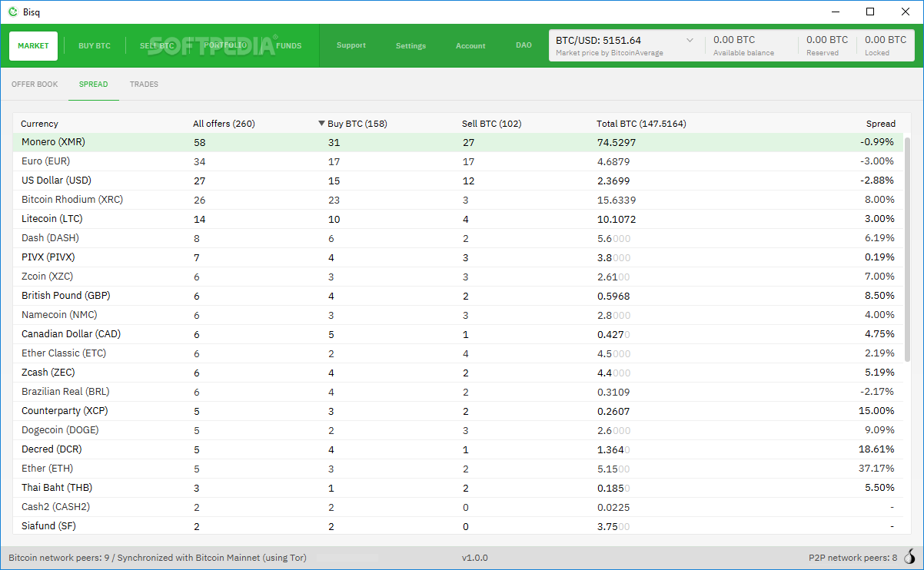
Task: Click the 18.61% spread value
Action: [876, 449]
